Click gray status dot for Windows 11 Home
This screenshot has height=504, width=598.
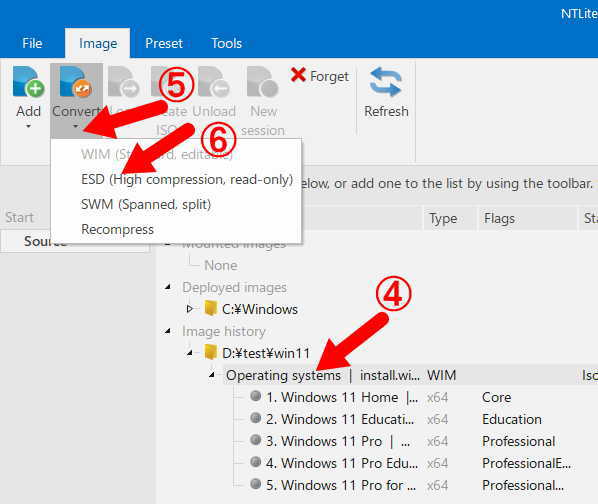(x=256, y=396)
